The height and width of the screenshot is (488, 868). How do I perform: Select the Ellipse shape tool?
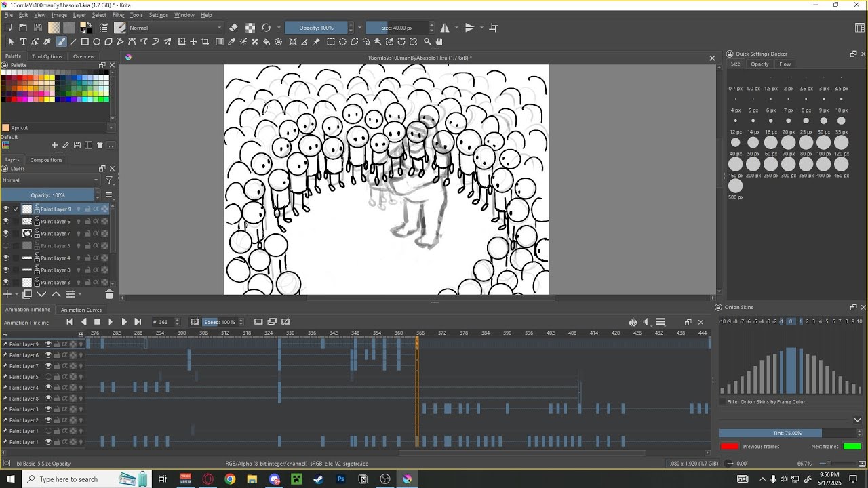click(x=97, y=41)
